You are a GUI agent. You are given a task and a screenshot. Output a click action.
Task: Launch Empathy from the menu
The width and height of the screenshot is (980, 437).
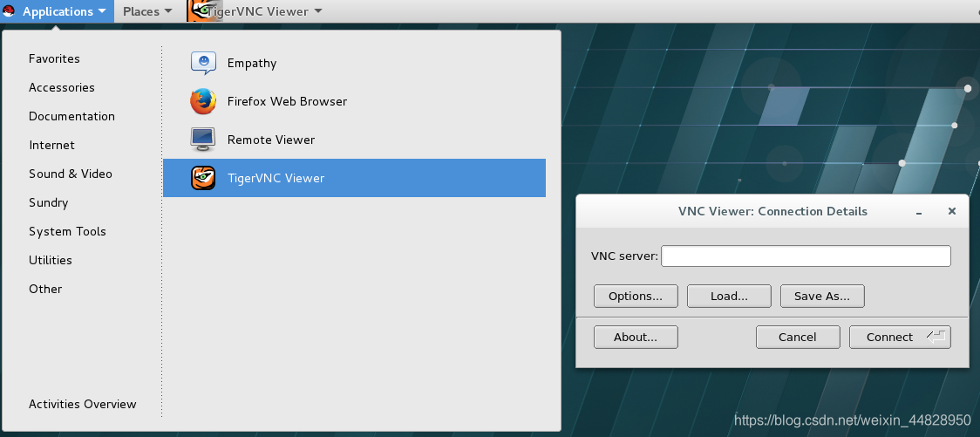[x=354, y=63]
